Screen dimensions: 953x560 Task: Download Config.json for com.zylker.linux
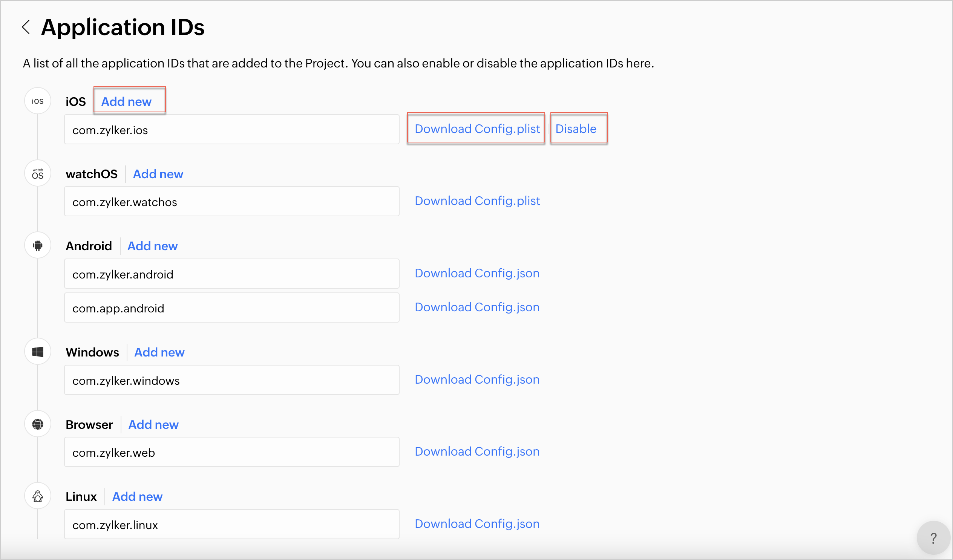[x=477, y=524]
